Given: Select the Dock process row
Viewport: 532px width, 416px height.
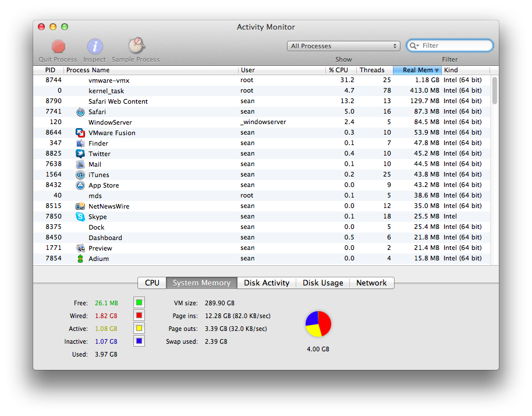Looking at the screenshot, I should point(262,227).
